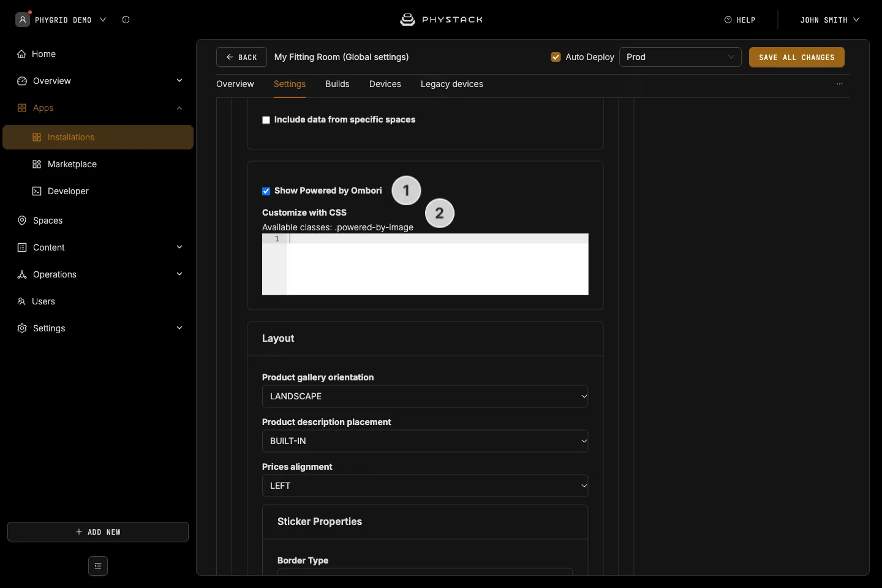Image resolution: width=882 pixels, height=588 pixels.
Task: Uncheck Show Powered by Ombori
Action: click(266, 191)
